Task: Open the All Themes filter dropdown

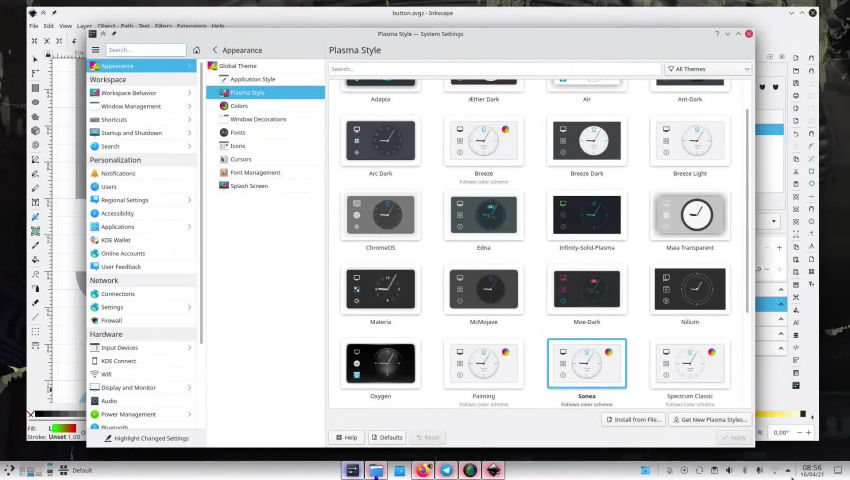Action: [x=708, y=69]
